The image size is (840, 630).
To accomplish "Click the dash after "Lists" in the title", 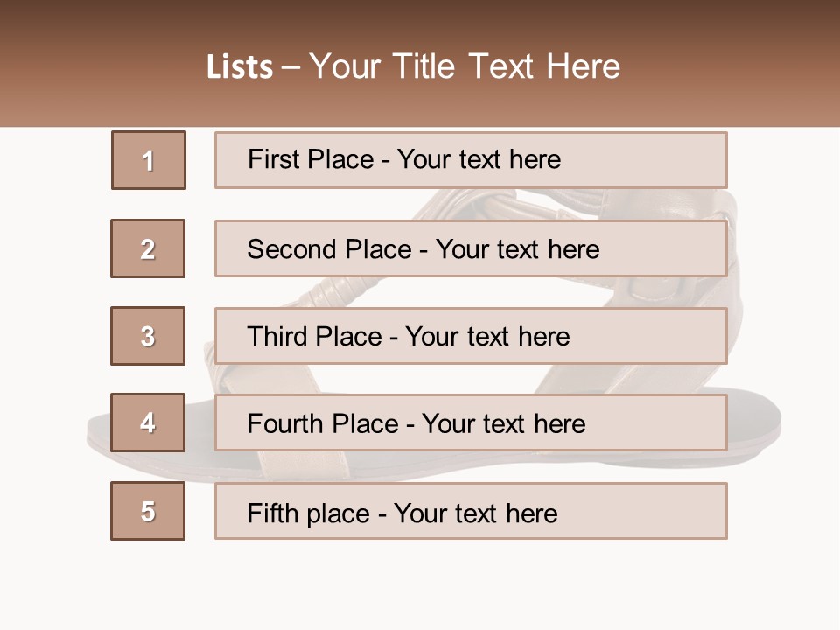I will coord(290,67).
